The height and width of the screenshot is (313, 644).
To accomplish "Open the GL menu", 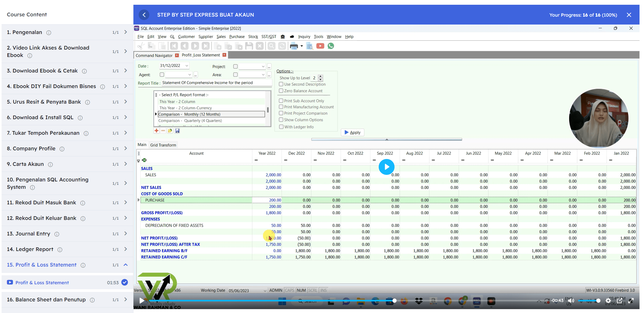I will [172, 37].
